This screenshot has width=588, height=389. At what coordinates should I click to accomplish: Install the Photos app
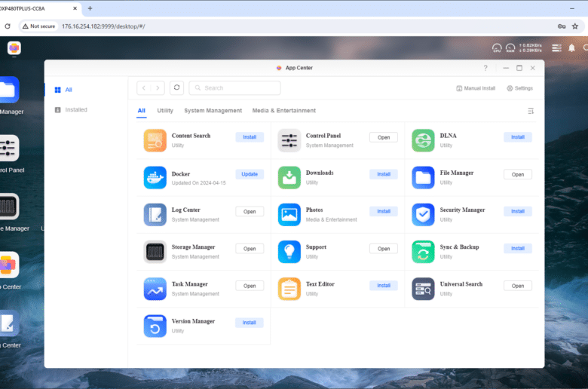[384, 211]
